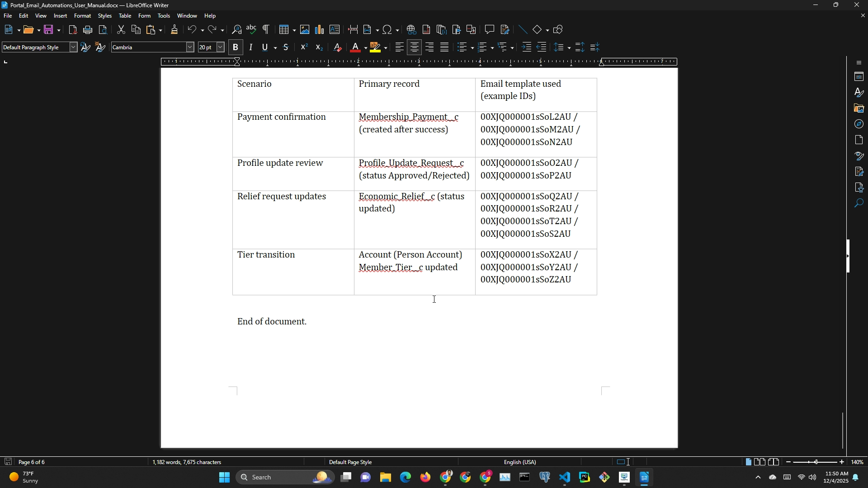Open the Table menu
The width and height of the screenshot is (868, 488).
pyautogui.click(x=125, y=16)
